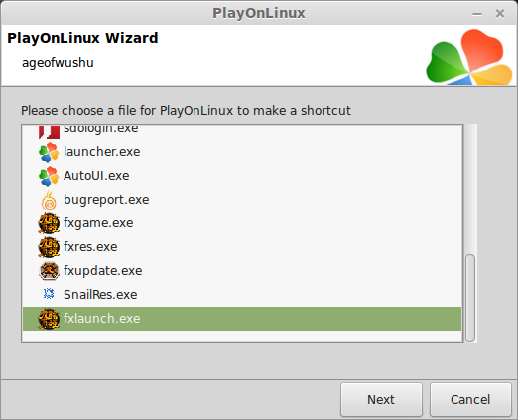Viewport: 518px width, 420px height.
Task: Minimize the PlayOnLinux window
Action: (x=477, y=14)
